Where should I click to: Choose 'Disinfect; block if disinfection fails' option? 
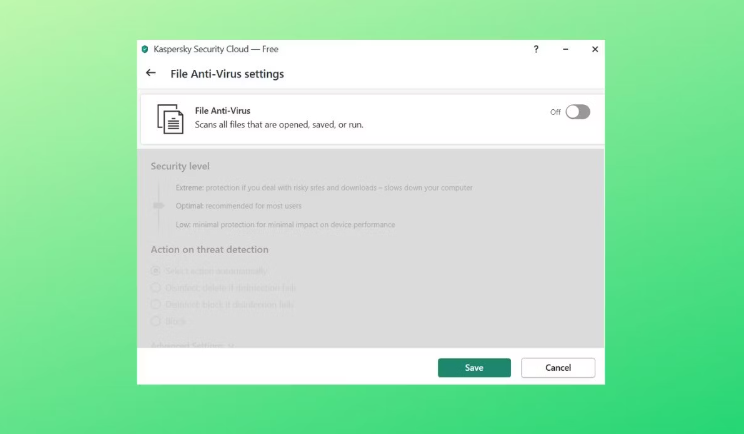point(155,304)
